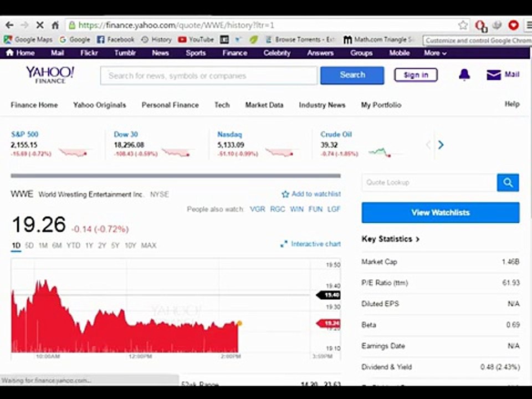Select the 5Y chart range
532x399 pixels.
(x=115, y=245)
